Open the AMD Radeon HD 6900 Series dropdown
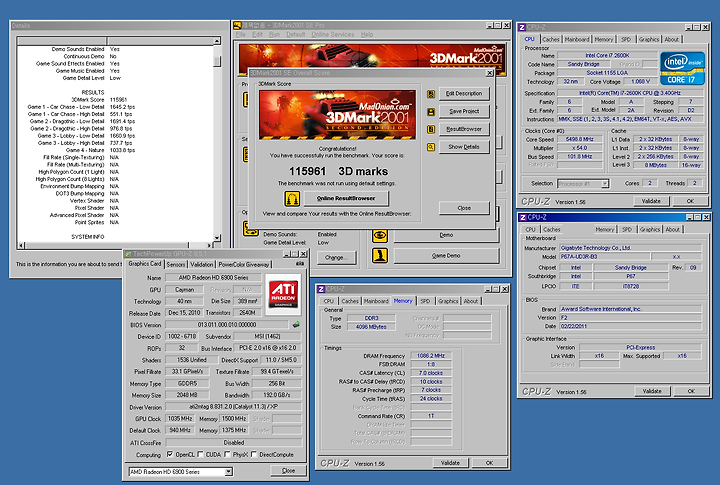The image size is (720, 485). point(228,472)
